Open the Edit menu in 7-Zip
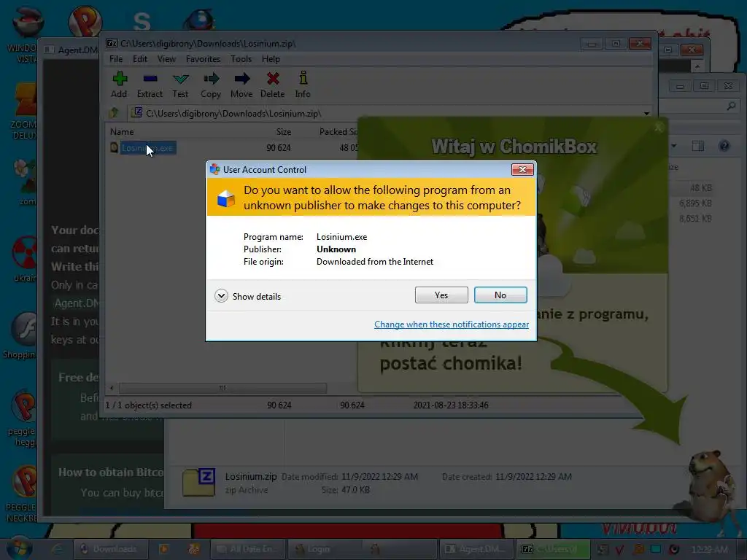Viewport: 747px width, 560px height. 139,59
